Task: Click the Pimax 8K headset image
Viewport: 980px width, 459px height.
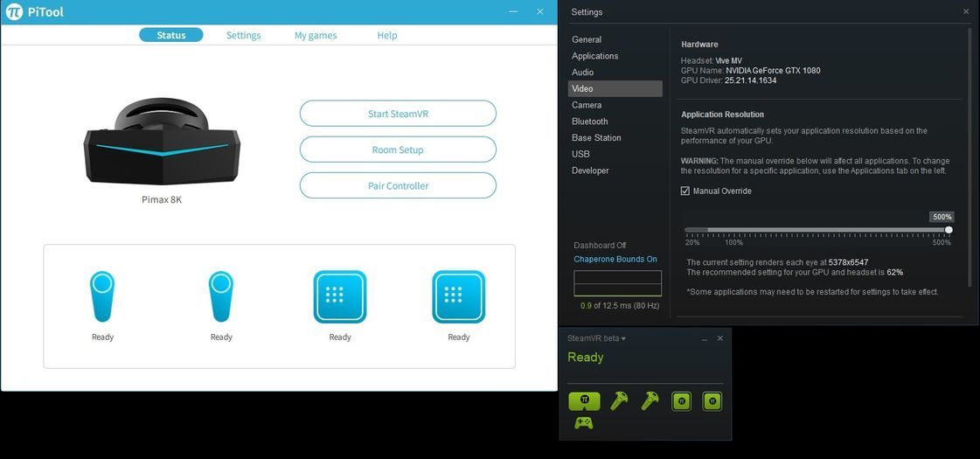Action: 162,142
